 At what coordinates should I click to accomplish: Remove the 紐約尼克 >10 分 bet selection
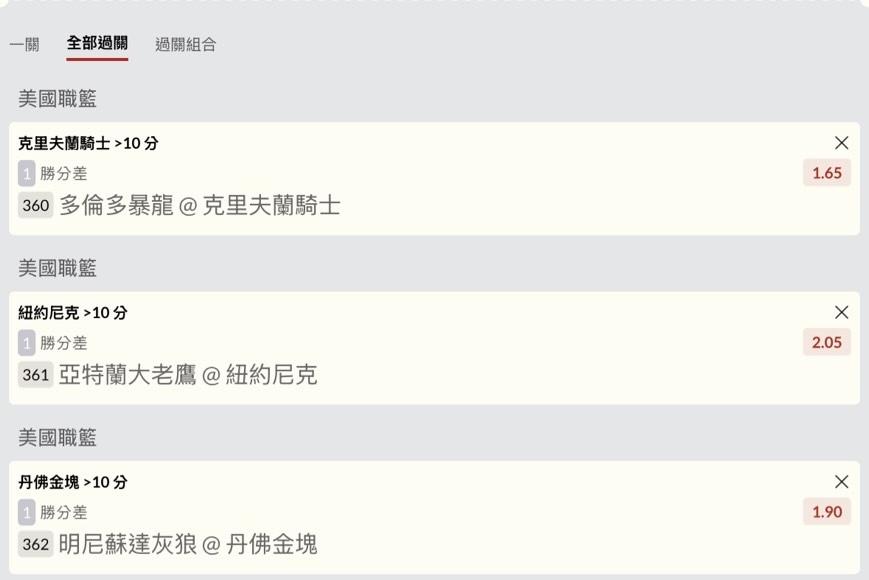click(x=841, y=312)
